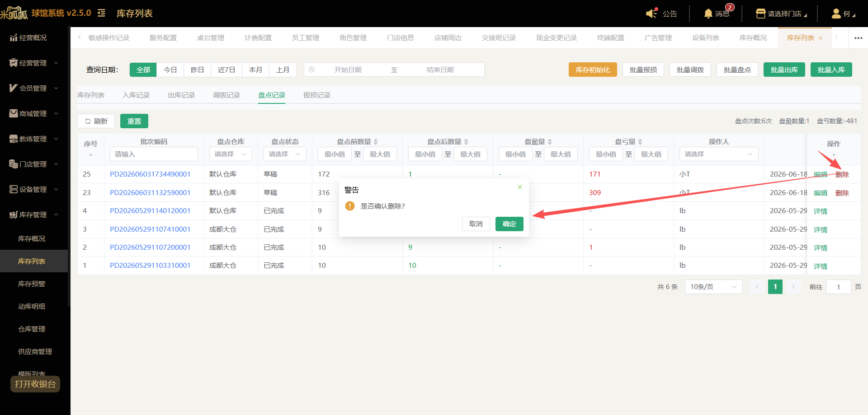
Task: Confirm deletion with 确定
Action: [509, 224]
